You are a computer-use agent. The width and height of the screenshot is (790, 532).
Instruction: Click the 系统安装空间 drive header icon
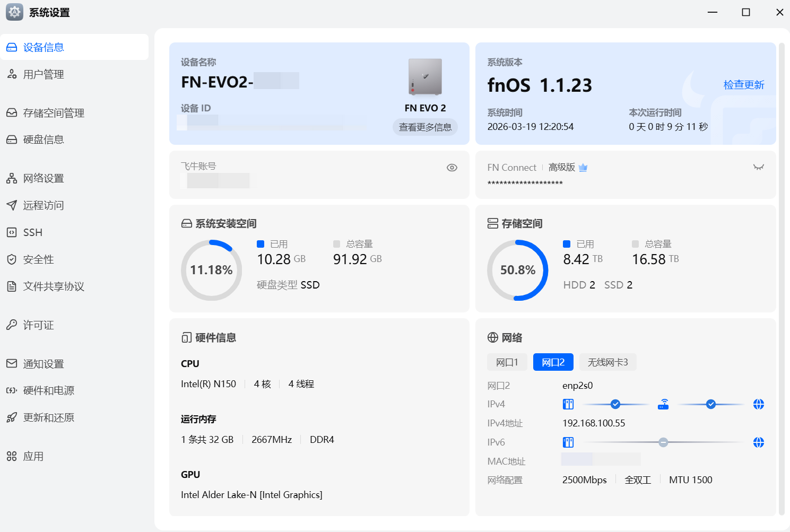[187, 224]
